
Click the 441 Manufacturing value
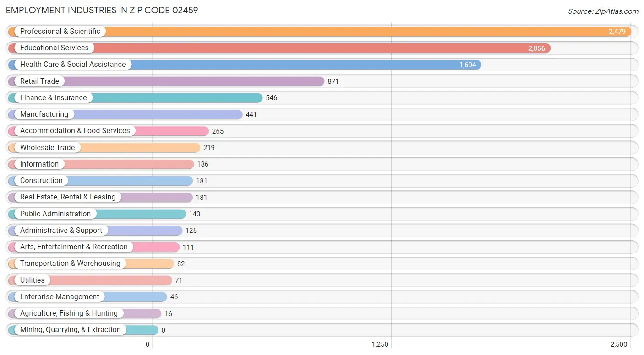[251, 115]
